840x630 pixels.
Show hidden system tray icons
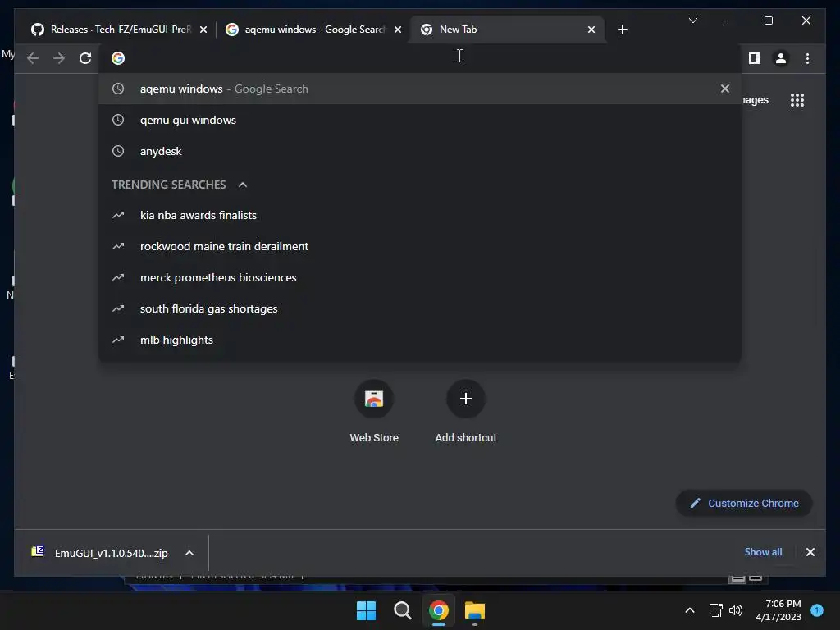click(x=690, y=610)
